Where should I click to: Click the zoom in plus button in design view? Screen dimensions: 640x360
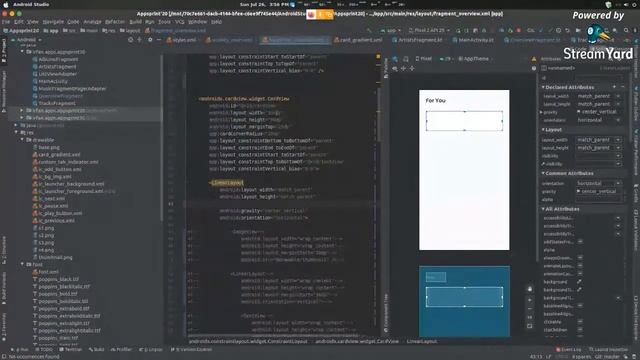coord(530,300)
